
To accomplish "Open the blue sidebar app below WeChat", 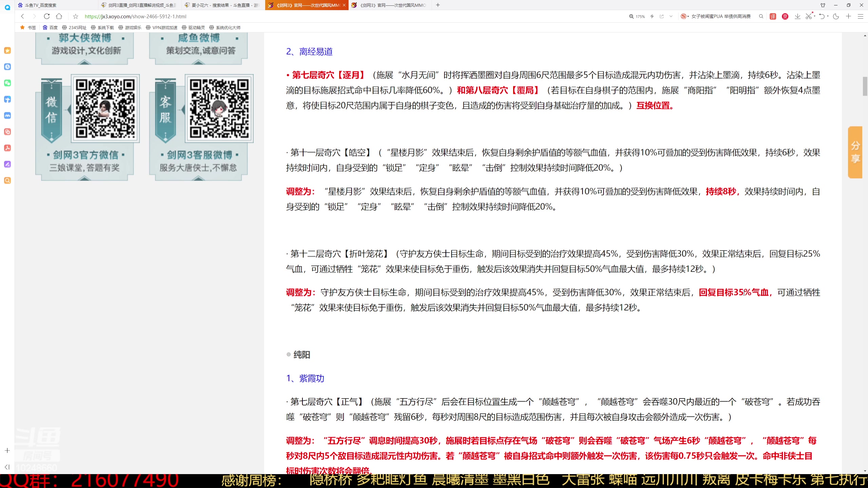I will pyautogui.click(x=7, y=99).
